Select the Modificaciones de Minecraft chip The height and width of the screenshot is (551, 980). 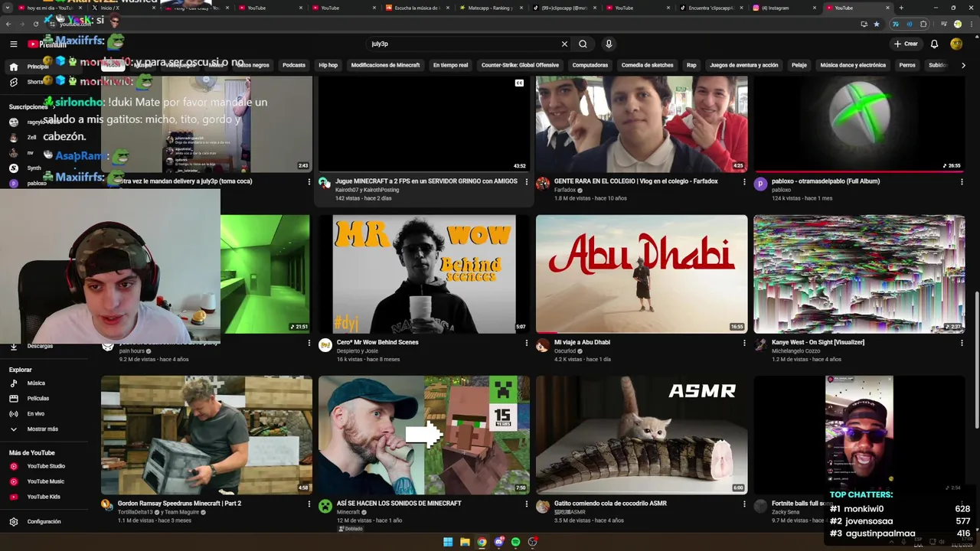coord(385,65)
